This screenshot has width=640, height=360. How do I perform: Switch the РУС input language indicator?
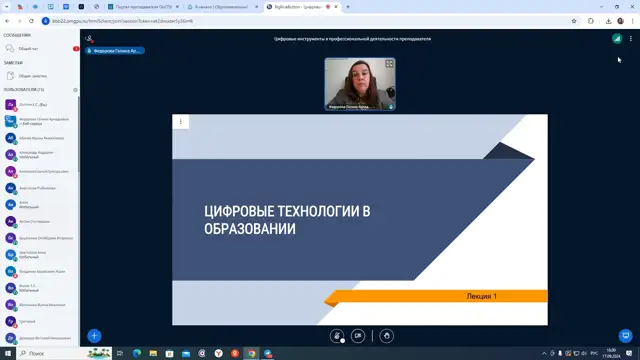(x=594, y=353)
